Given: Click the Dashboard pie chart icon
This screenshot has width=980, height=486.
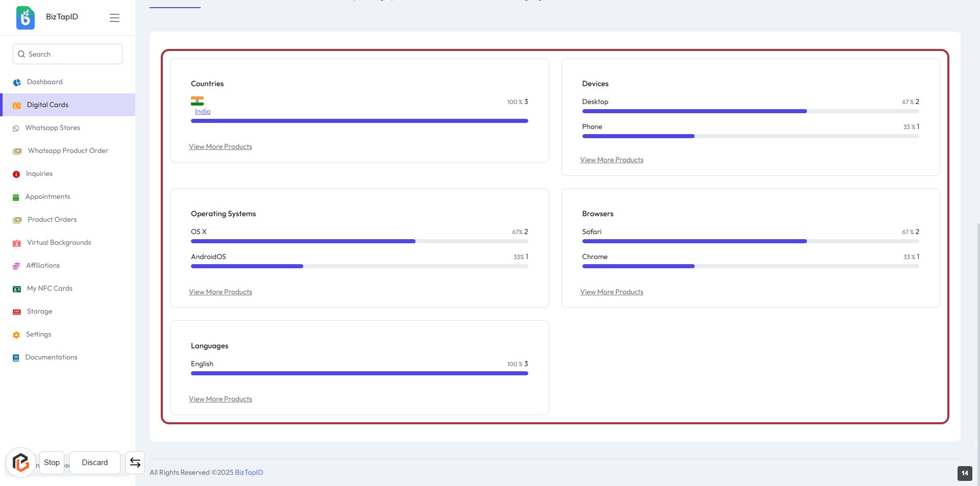Looking at the screenshot, I should click(x=17, y=82).
